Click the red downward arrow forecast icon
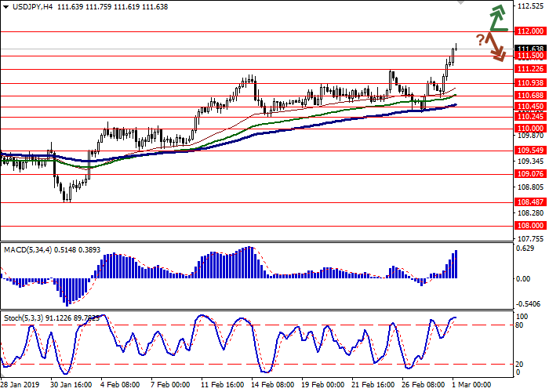 click(x=495, y=45)
